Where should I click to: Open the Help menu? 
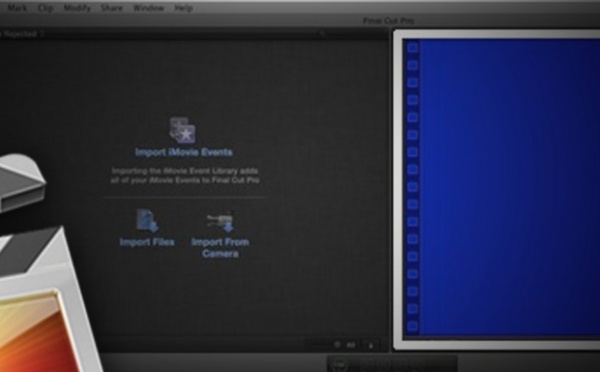pyautogui.click(x=183, y=8)
